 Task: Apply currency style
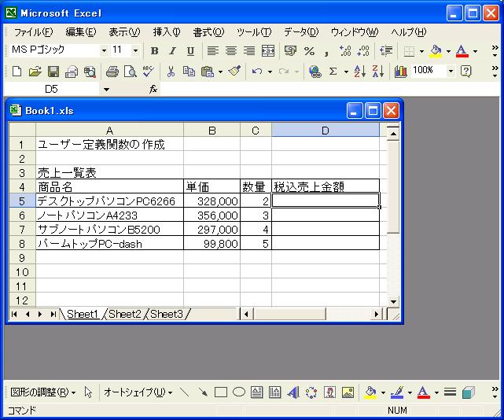click(x=290, y=51)
